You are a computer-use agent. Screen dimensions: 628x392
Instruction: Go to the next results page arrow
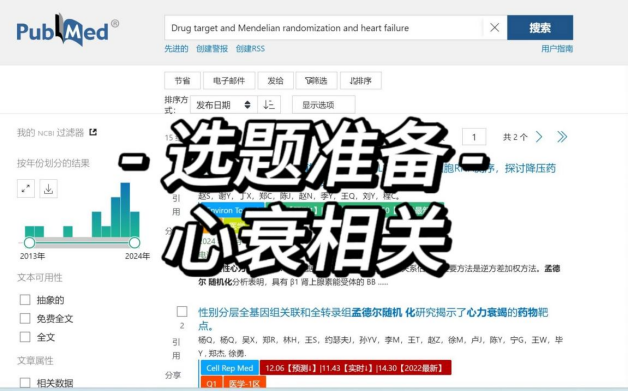(539, 137)
